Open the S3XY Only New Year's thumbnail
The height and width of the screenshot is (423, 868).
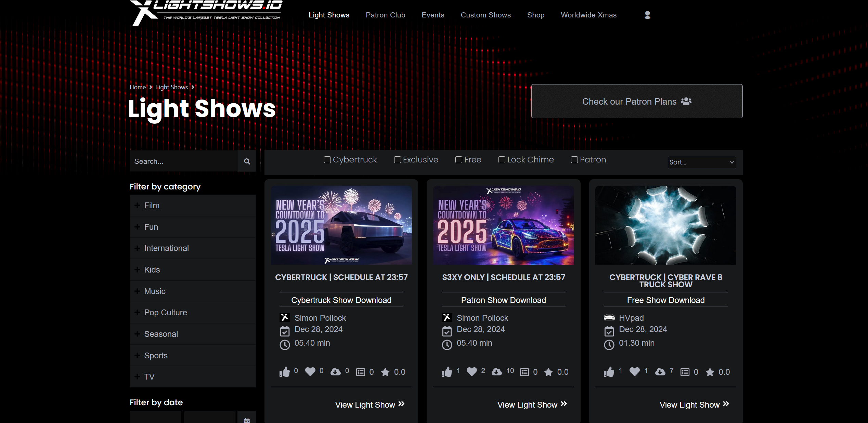click(x=503, y=225)
